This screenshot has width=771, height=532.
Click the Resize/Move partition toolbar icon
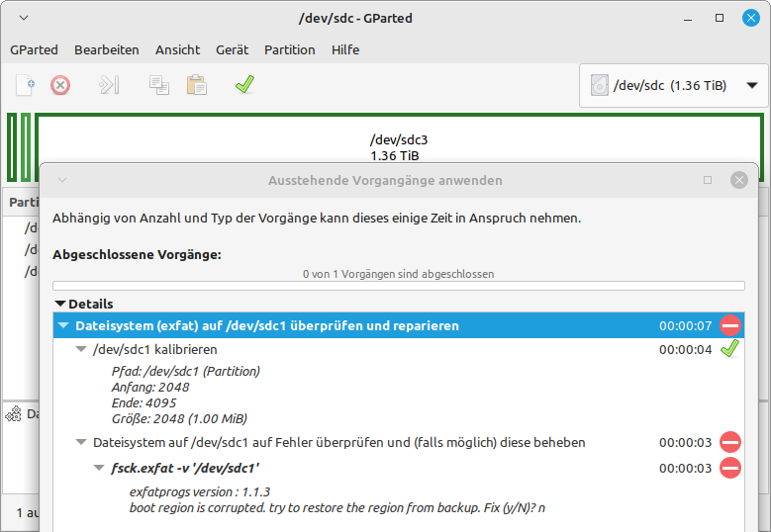(x=109, y=85)
